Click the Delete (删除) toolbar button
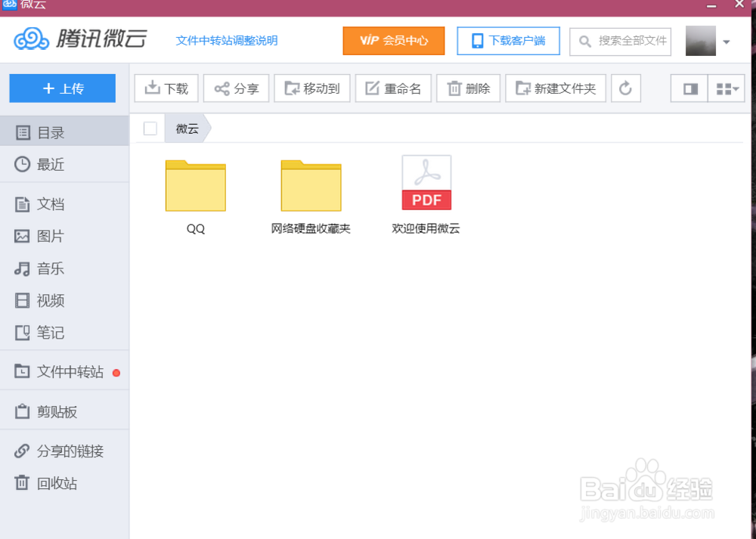Viewport: 756px width, 539px height. pyautogui.click(x=468, y=88)
